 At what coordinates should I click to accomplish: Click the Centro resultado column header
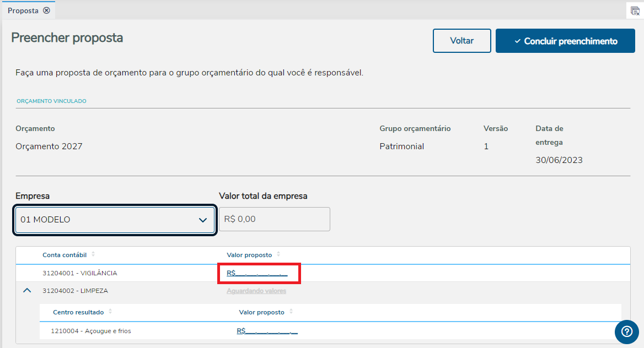[x=78, y=312]
